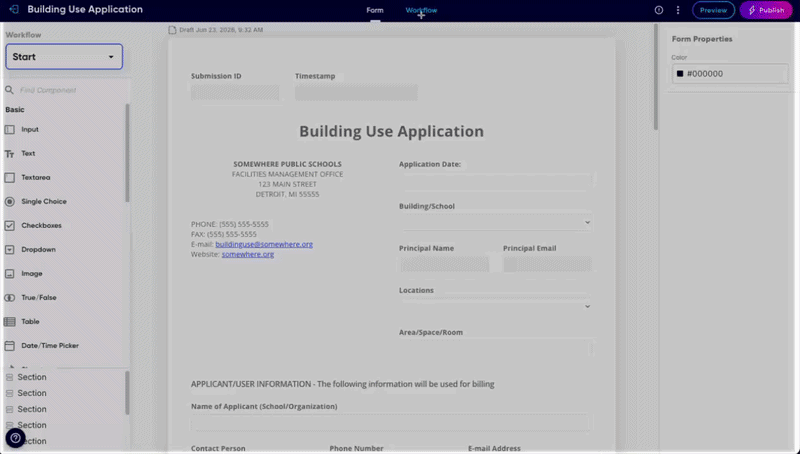Add the Date/Time Picker component
Image resolution: width=800 pixels, height=454 pixels.
[50, 345]
